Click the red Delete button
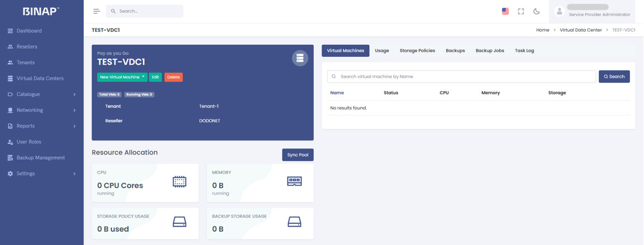Viewport: 644px width, 245px height. (x=173, y=77)
